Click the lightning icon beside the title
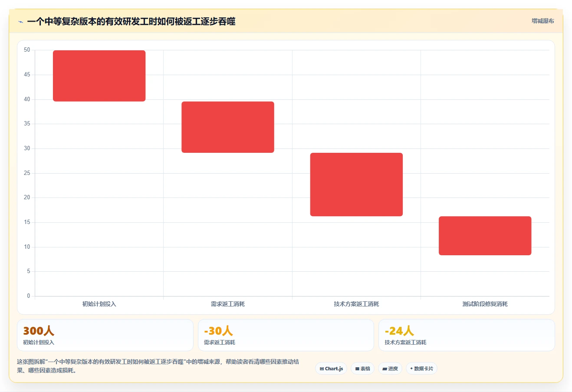 tap(20, 22)
